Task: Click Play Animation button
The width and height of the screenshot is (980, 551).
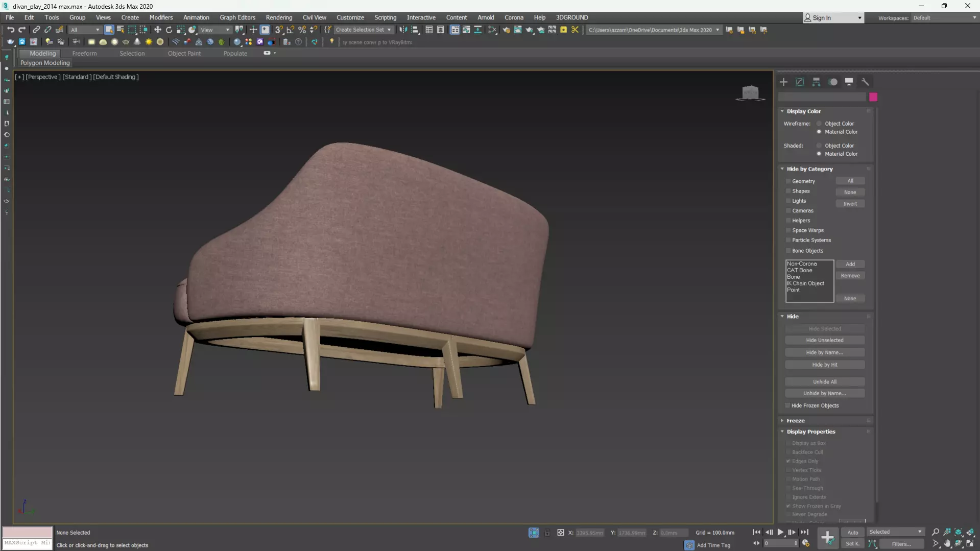Action: coord(780,532)
